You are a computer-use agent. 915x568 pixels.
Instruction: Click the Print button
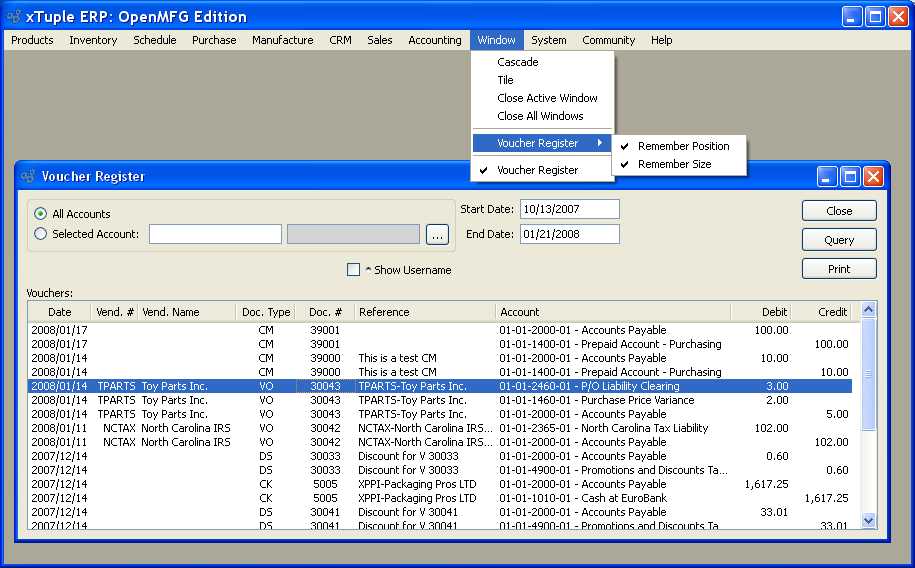838,269
